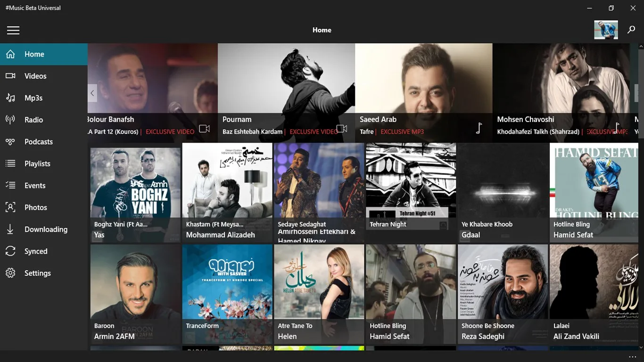Open TranceForm tile

point(227,294)
